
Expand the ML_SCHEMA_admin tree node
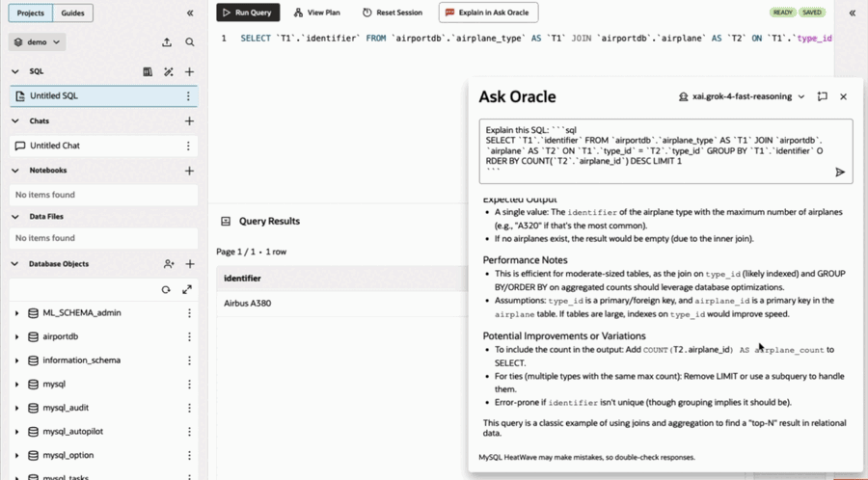(16, 313)
